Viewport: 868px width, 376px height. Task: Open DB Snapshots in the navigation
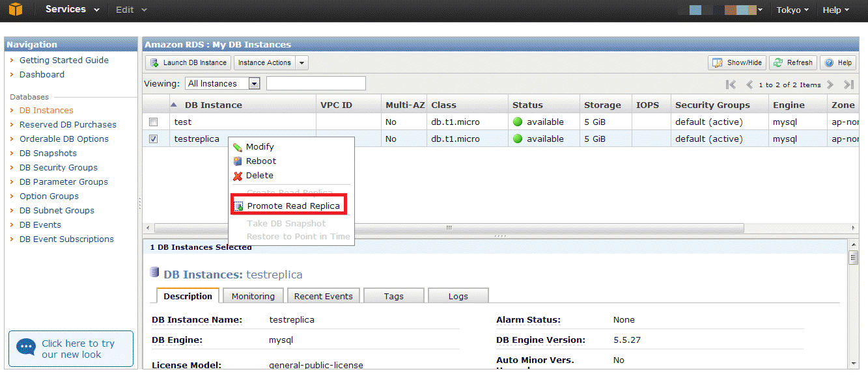click(x=48, y=153)
